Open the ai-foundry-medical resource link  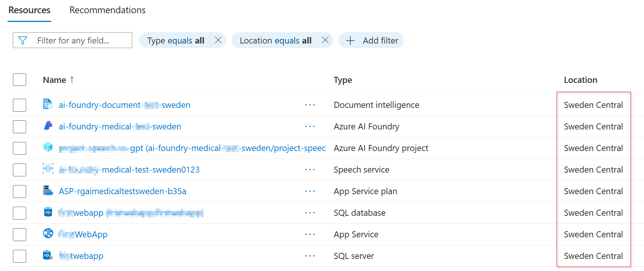point(120,126)
